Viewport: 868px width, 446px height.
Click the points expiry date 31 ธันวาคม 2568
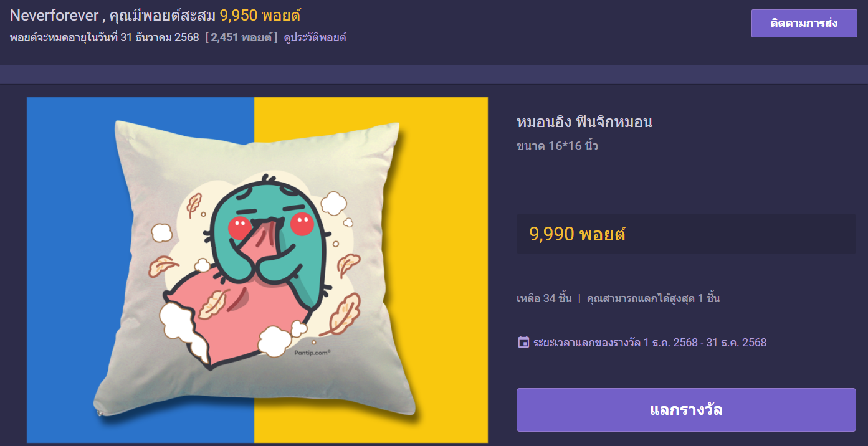click(160, 37)
